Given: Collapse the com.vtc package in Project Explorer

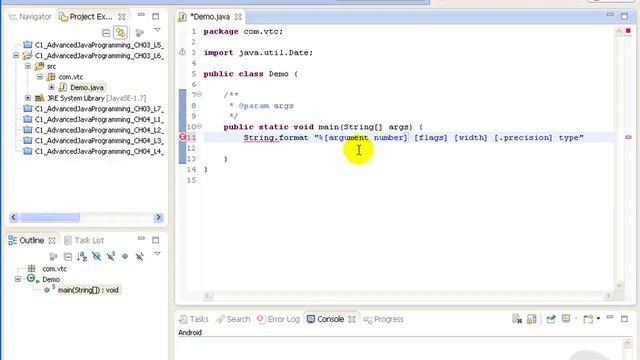Looking at the screenshot, I should tap(40, 77).
